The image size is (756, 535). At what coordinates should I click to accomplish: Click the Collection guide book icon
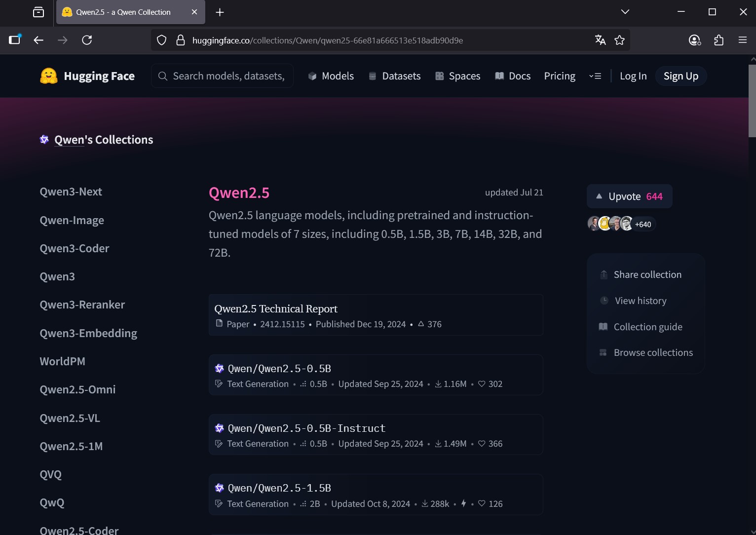pos(603,327)
